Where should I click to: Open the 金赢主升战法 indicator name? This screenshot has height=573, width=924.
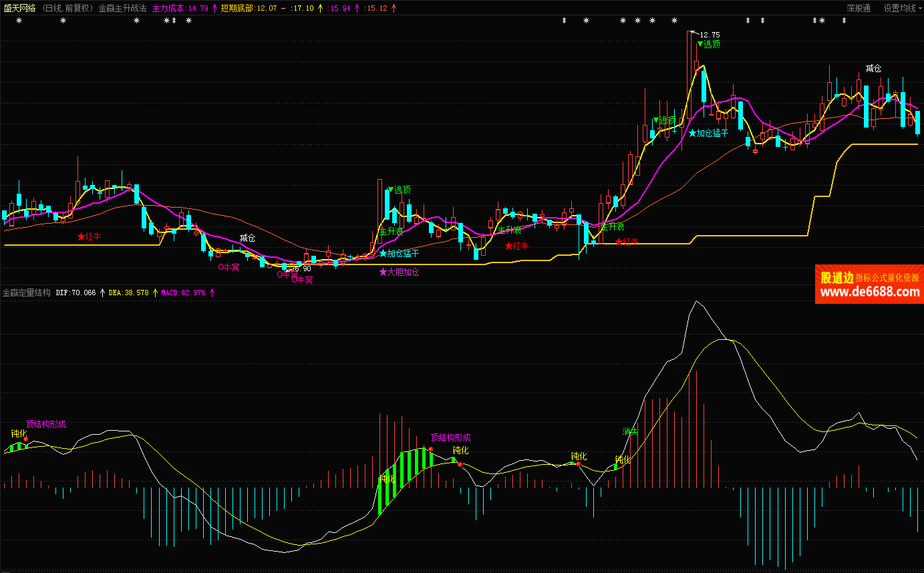122,8
